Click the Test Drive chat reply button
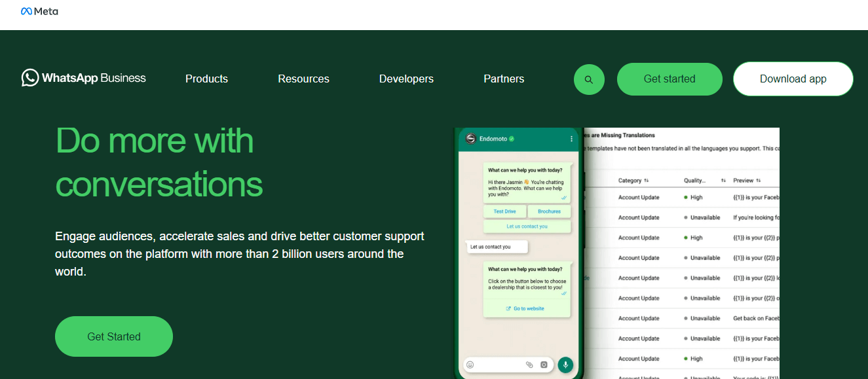 click(504, 211)
